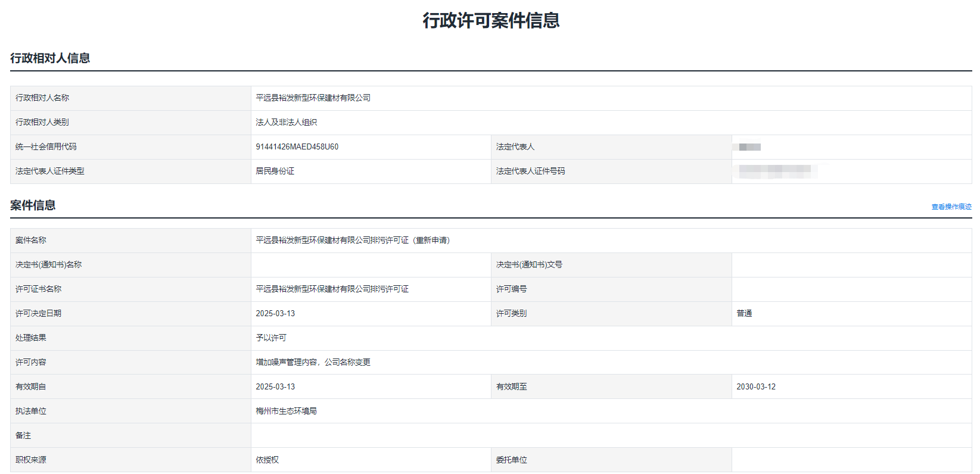
Task: Click the 行政许可案件信息 page title
Action: click(x=491, y=21)
